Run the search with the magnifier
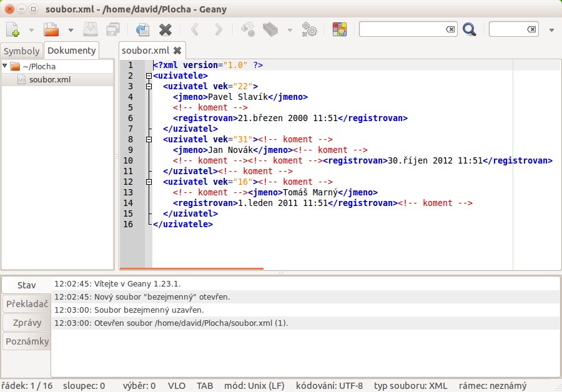Image resolution: width=562 pixels, height=392 pixels. point(470,29)
